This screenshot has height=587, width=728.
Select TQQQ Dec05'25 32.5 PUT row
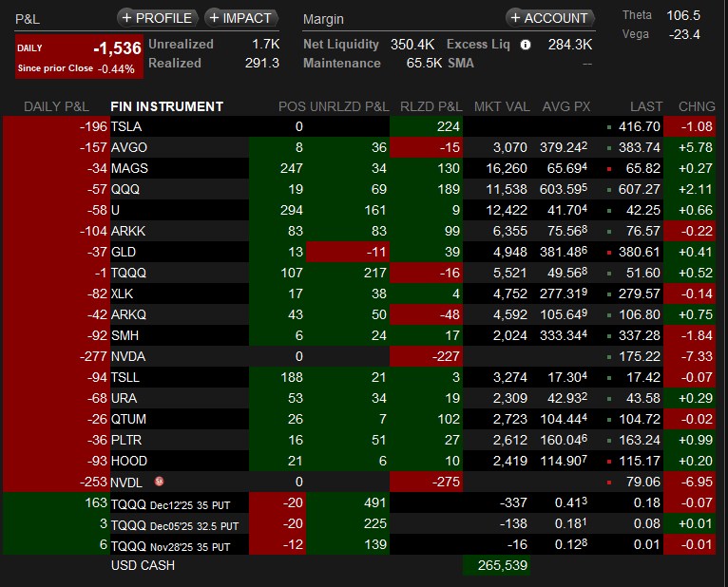pyautogui.click(x=359, y=523)
